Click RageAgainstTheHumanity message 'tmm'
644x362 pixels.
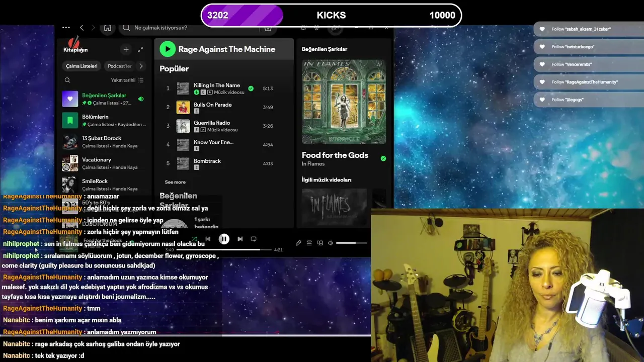[x=94, y=309]
